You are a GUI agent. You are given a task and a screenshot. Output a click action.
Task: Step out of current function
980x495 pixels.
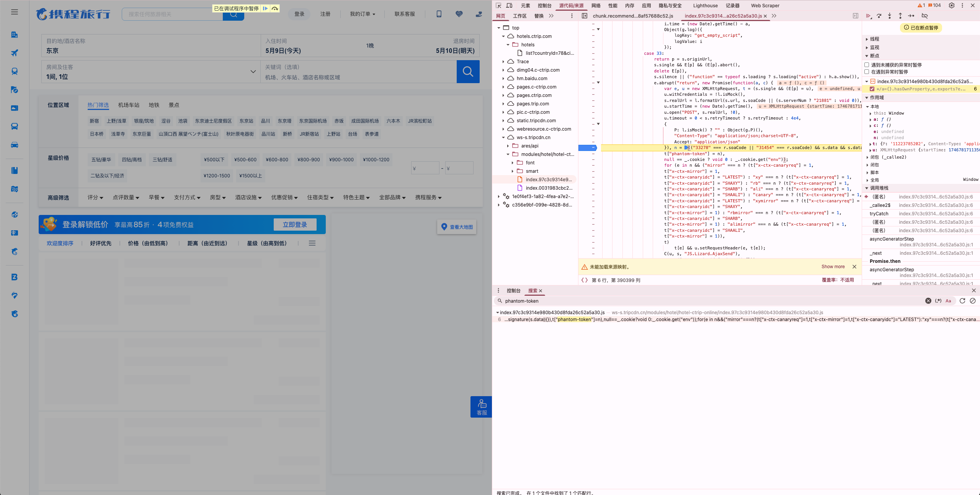[900, 16]
